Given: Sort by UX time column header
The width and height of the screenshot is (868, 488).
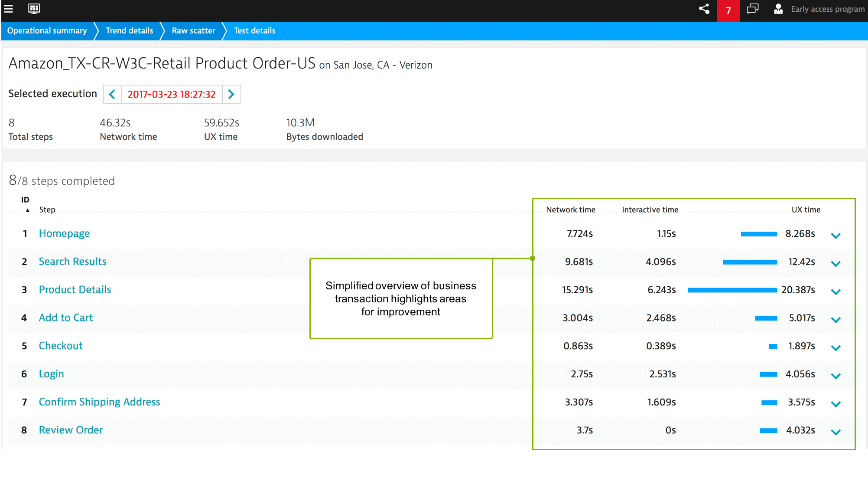Looking at the screenshot, I should [x=806, y=210].
